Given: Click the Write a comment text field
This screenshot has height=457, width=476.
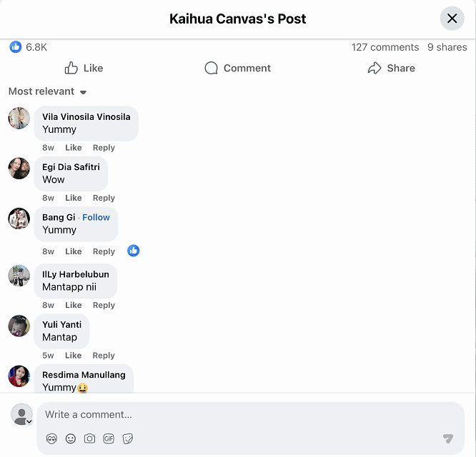Looking at the screenshot, I should point(243,414).
